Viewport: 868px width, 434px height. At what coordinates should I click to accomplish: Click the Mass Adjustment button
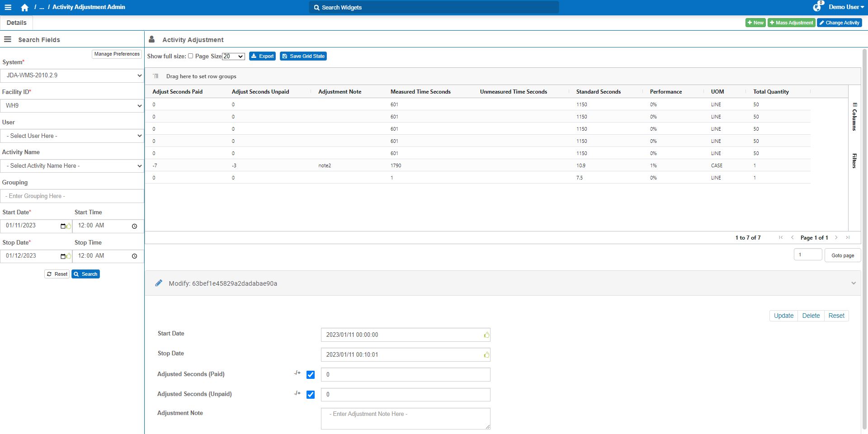pyautogui.click(x=791, y=23)
